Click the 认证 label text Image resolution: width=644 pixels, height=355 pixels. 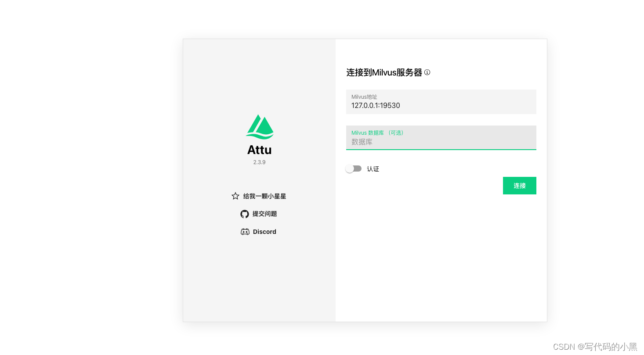pyautogui.click(x=373, y=169)
